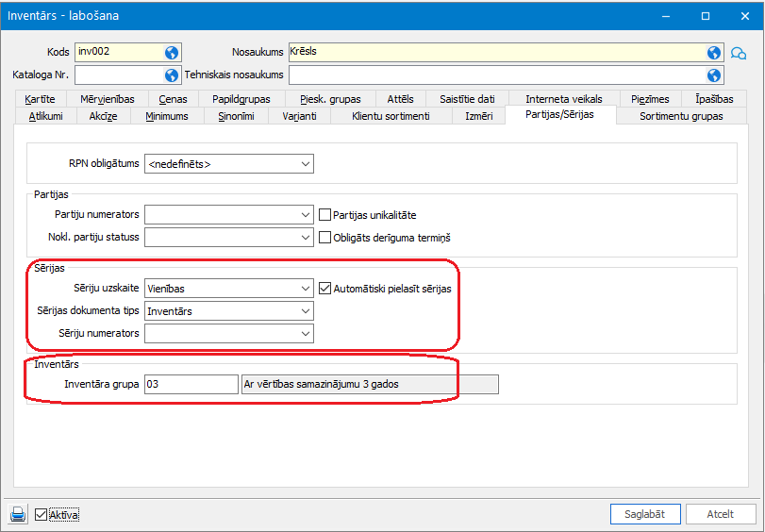Open the Sortimentu grupas tab

681,116
